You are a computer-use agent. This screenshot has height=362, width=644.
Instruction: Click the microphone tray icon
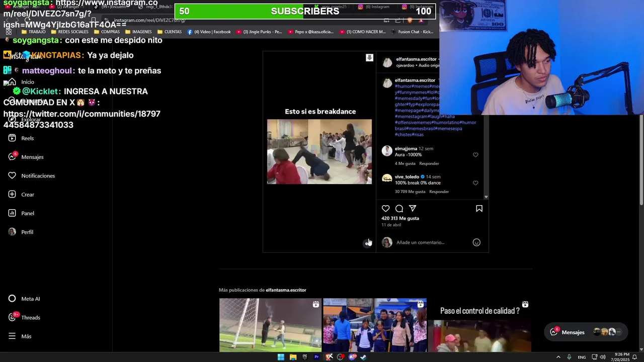[569, 357]
